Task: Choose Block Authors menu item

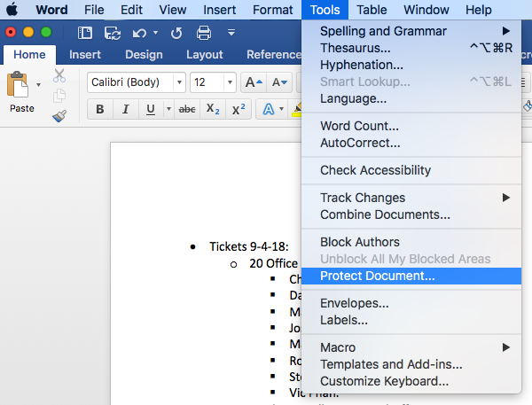Action: 411,242
